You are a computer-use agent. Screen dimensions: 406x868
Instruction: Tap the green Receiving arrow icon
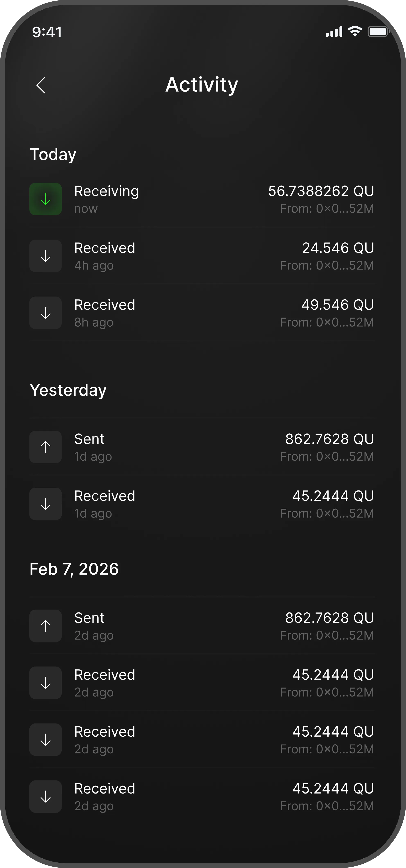coord(45,199)
